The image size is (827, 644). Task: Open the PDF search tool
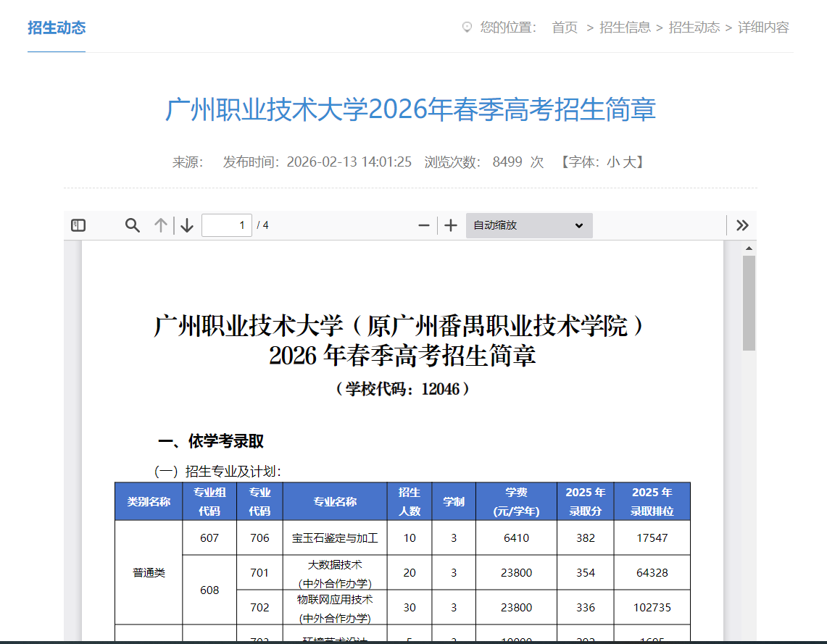pos(132,225)
